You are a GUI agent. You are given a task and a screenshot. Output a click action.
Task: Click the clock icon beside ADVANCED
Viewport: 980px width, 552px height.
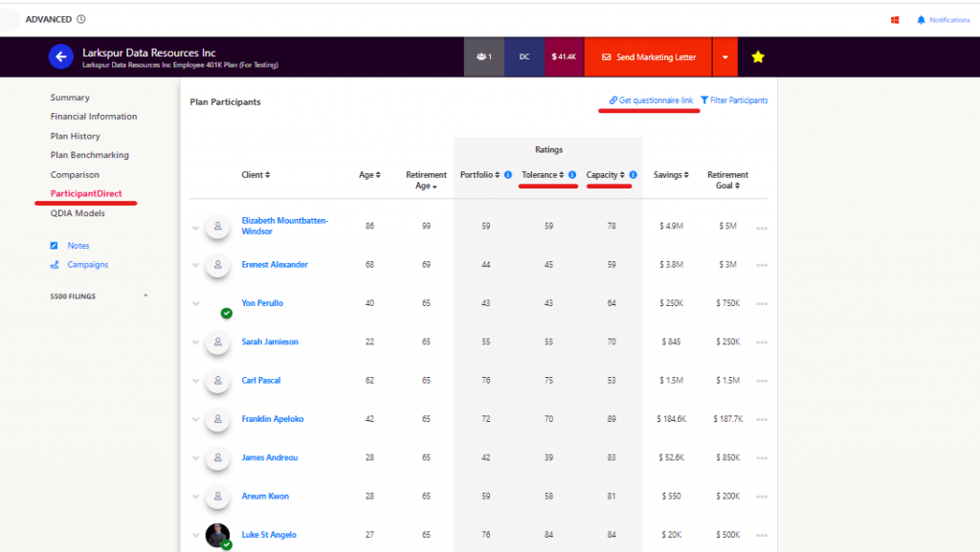tap(80, 19)
